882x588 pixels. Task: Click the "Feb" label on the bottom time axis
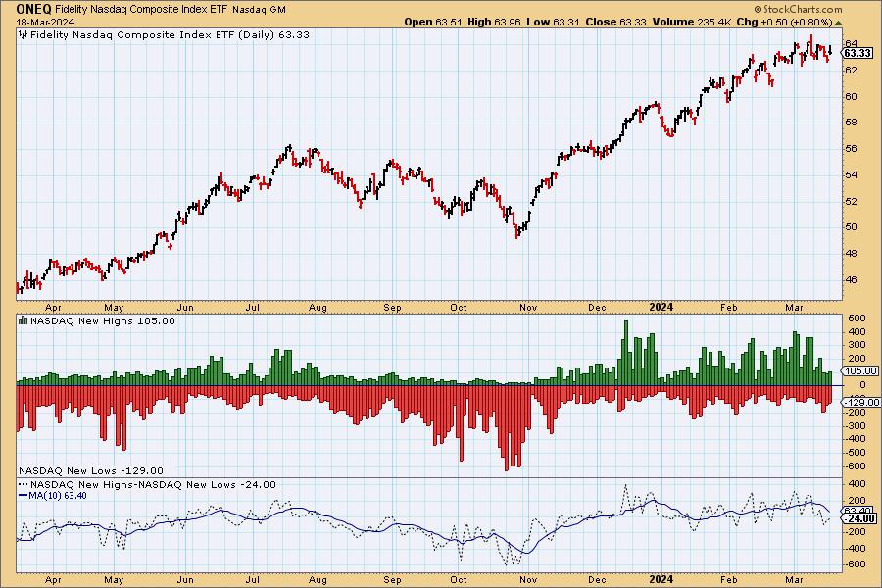coord(729,579)
